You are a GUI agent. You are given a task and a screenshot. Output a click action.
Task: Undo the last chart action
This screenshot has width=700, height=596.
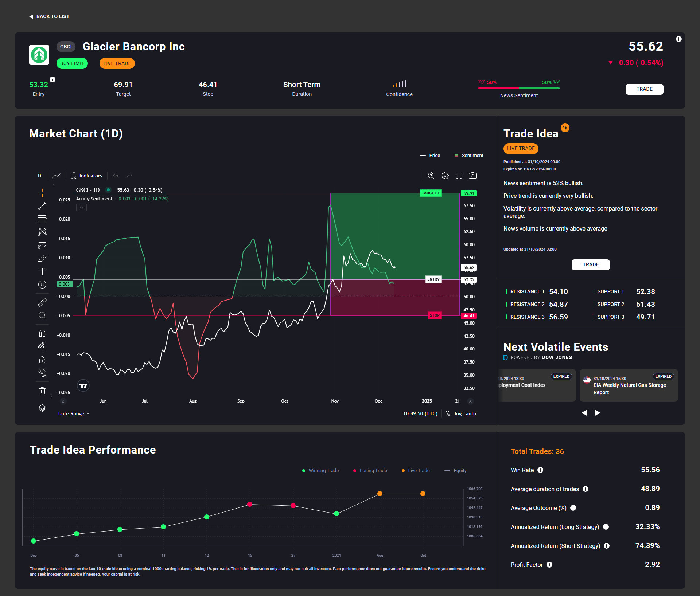pyautogui.click(x=116, y=176)
